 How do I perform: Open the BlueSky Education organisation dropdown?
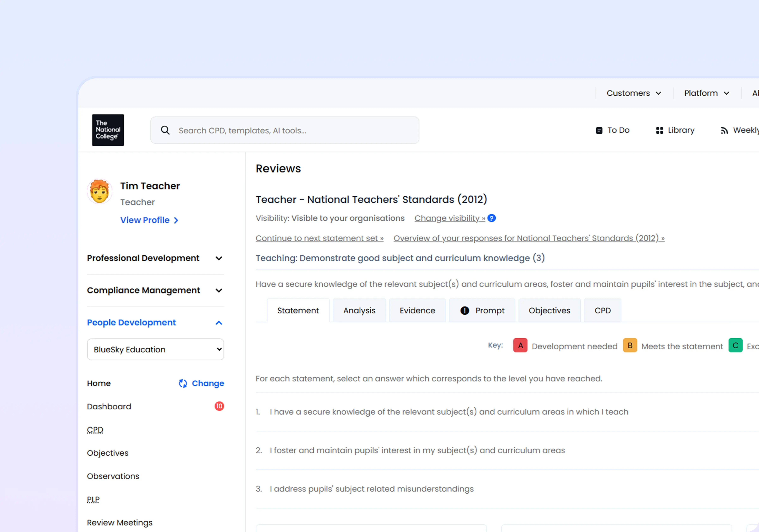pos(155,350)
